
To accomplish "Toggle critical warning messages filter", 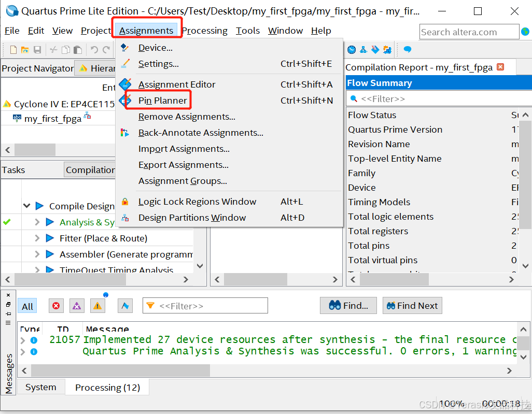I will coord(77,306).
